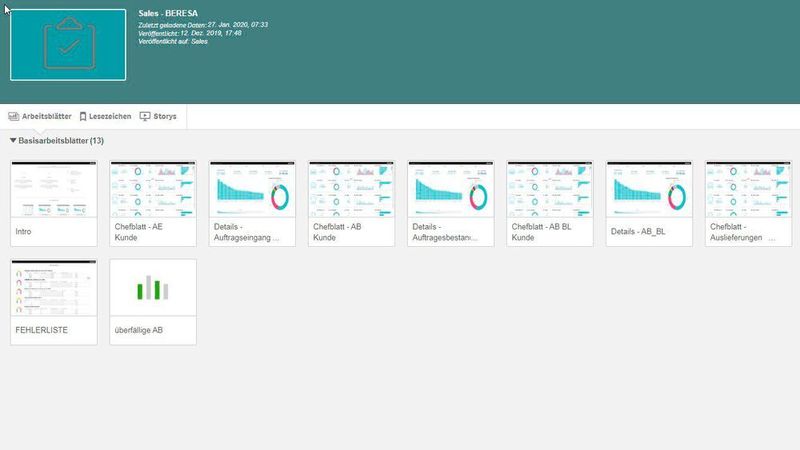800x450 pixels.
Task: Open the Chefblatt - Auslieferungen sheet
Action: pos(748,204)
